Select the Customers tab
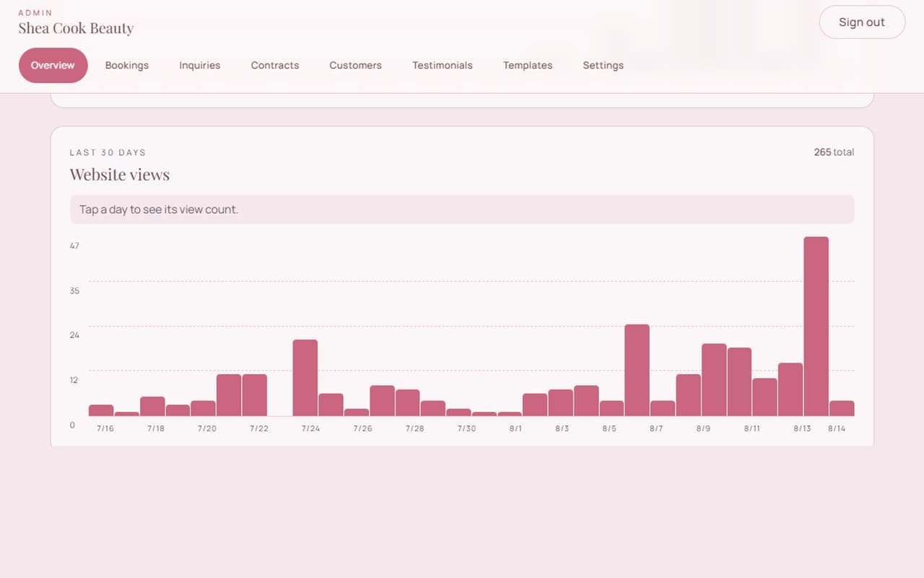 click(356, 65)
